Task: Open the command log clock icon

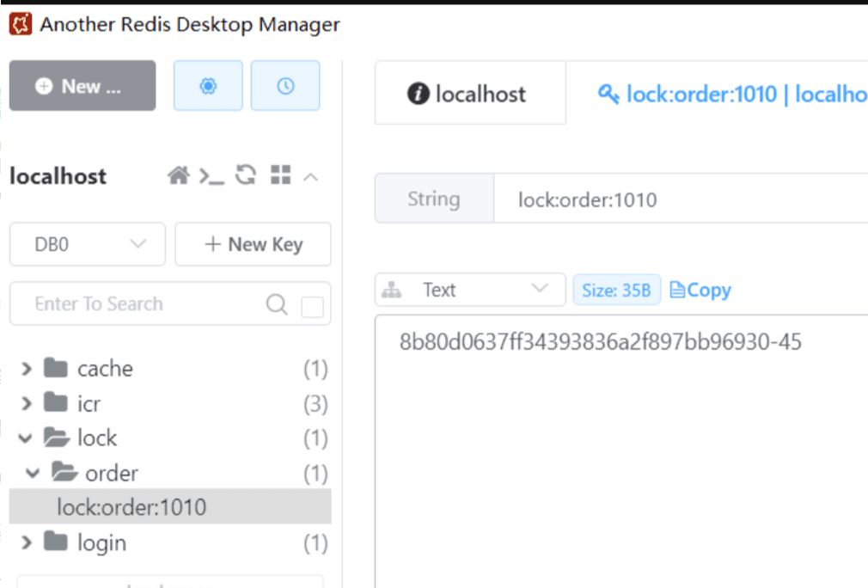Action: (285, 86)
